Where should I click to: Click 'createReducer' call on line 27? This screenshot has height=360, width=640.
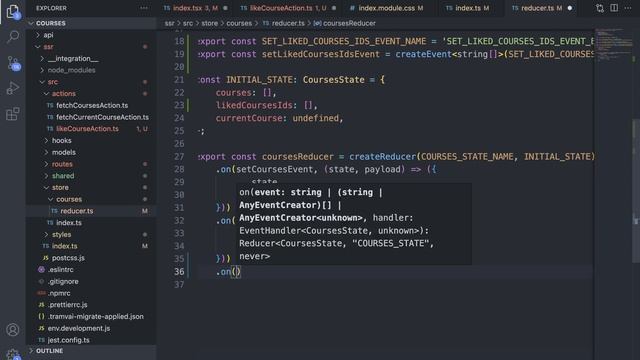coord(382,157)
